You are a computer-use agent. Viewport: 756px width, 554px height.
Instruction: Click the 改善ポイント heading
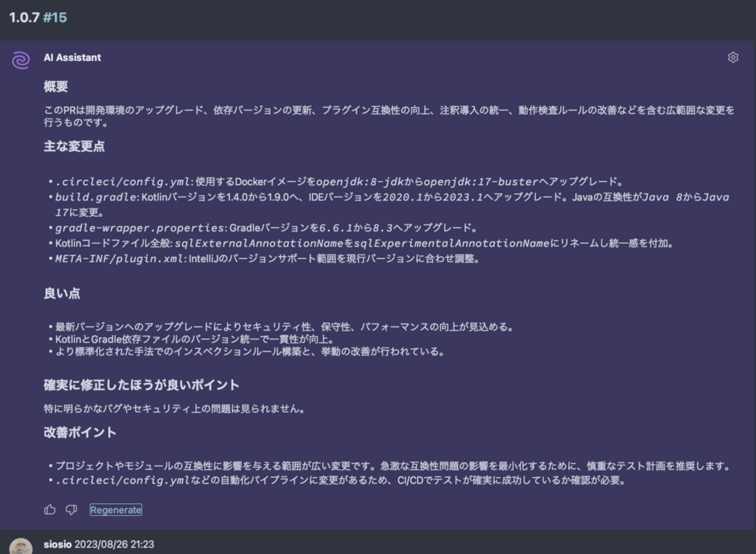click(80, 432)
